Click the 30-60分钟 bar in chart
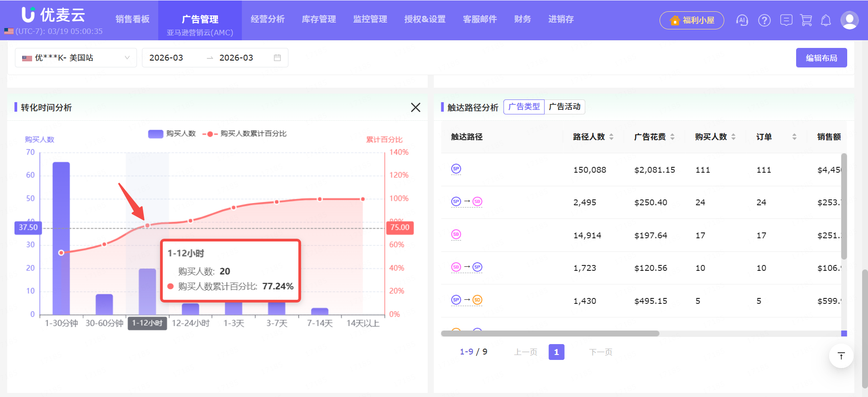868x397 pixels. point(104,304)
